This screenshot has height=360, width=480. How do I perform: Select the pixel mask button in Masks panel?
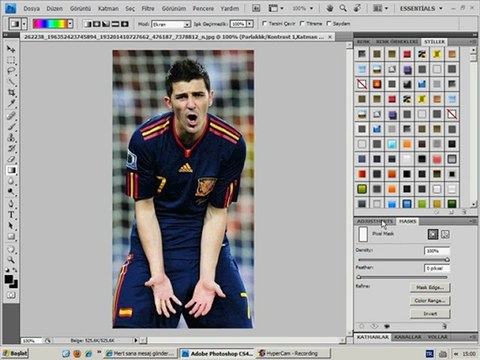click(433, 234)
